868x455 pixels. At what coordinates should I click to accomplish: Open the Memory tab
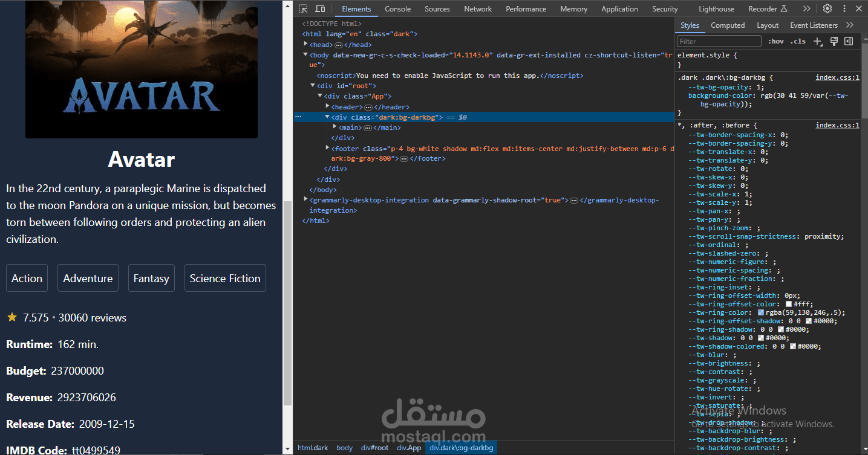click(574, 9)
